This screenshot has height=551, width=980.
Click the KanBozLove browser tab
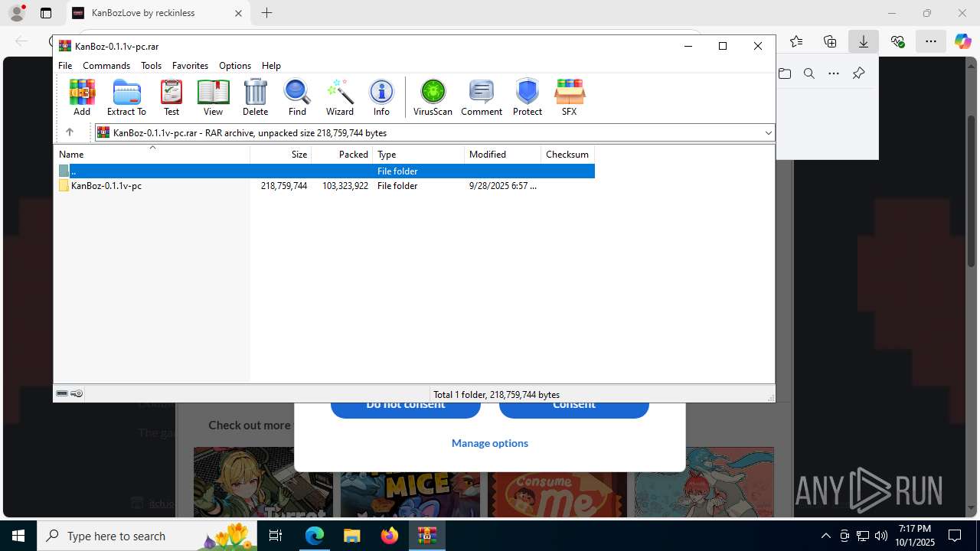158,13
